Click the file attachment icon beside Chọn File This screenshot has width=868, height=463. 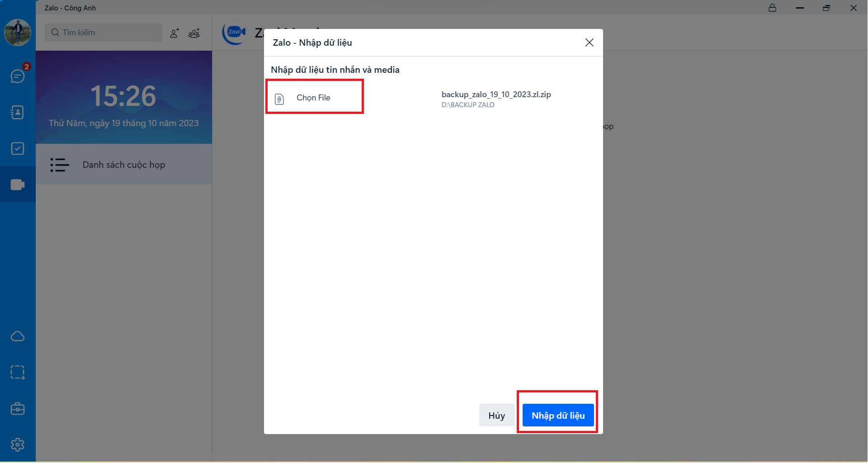pyautogui.click(x=279, y=99)
